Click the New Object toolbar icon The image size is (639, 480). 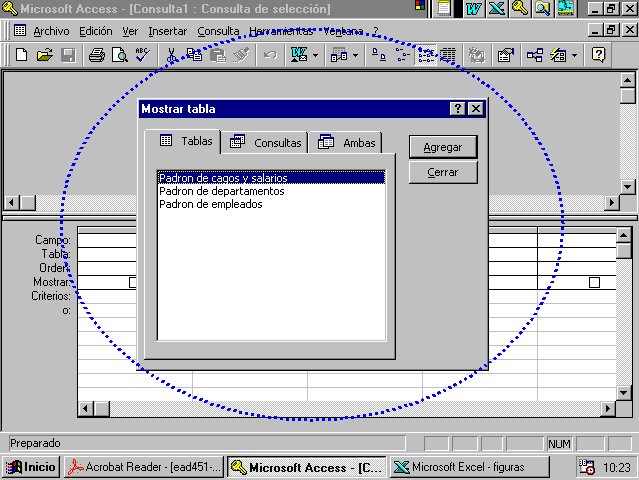coord(339,55)
